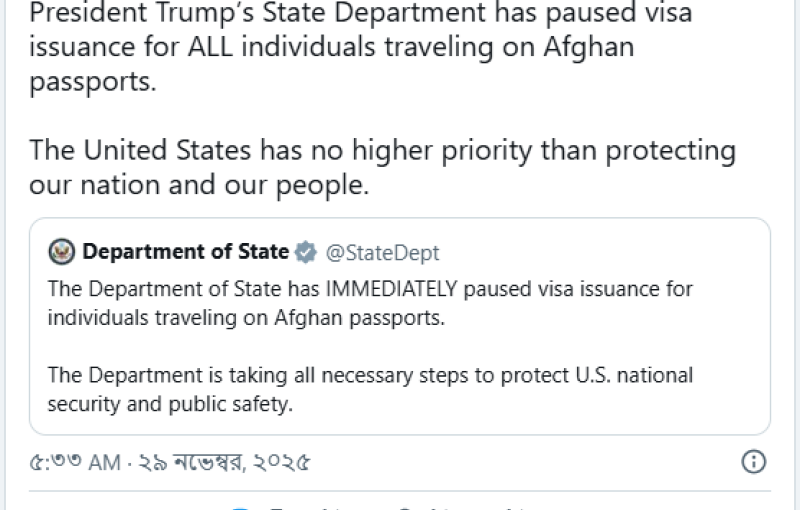Open the Twitter info icon beside timestamp

point(753,461)
